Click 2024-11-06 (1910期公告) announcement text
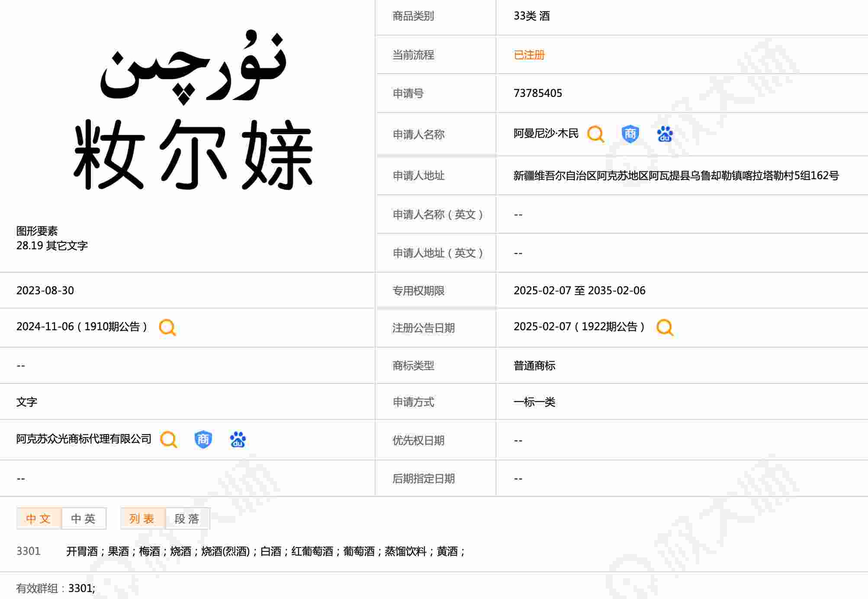Screen dimensions: 868x599 coord(82,327)
